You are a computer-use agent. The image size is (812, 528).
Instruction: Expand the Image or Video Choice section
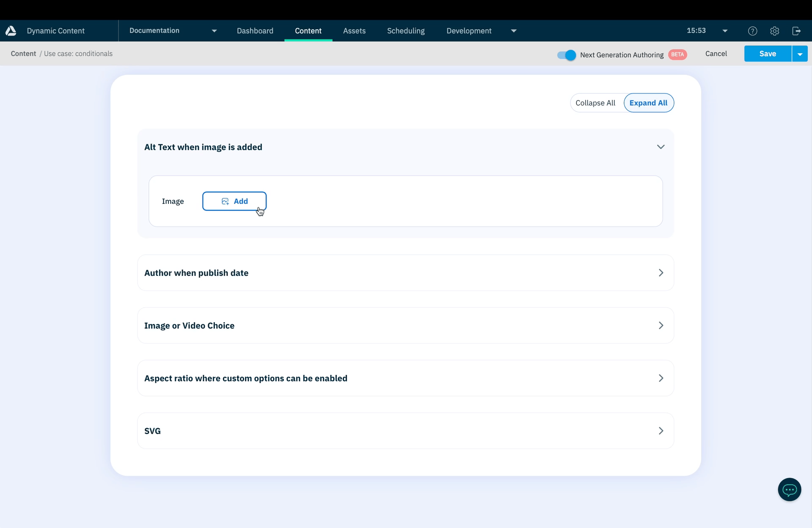(x=661, y=325)
